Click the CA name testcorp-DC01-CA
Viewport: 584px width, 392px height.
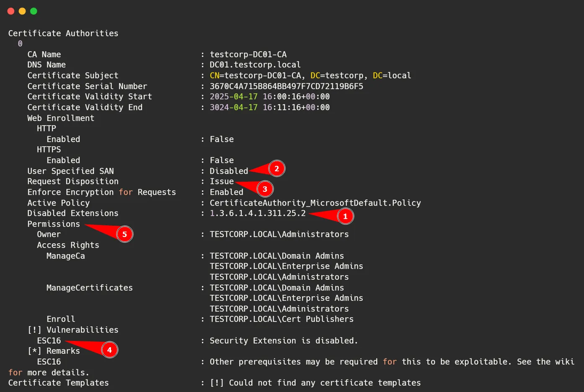tap(248, 54)
